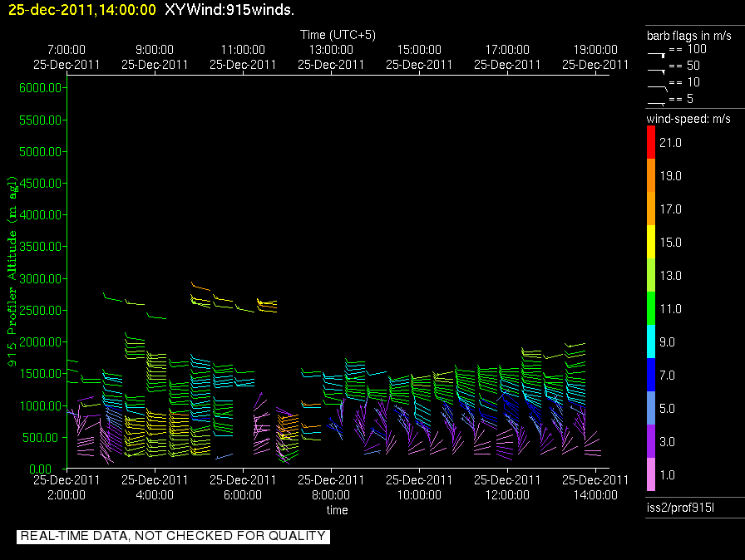Click the 0.00 altitude tick label

coord(41,469)
